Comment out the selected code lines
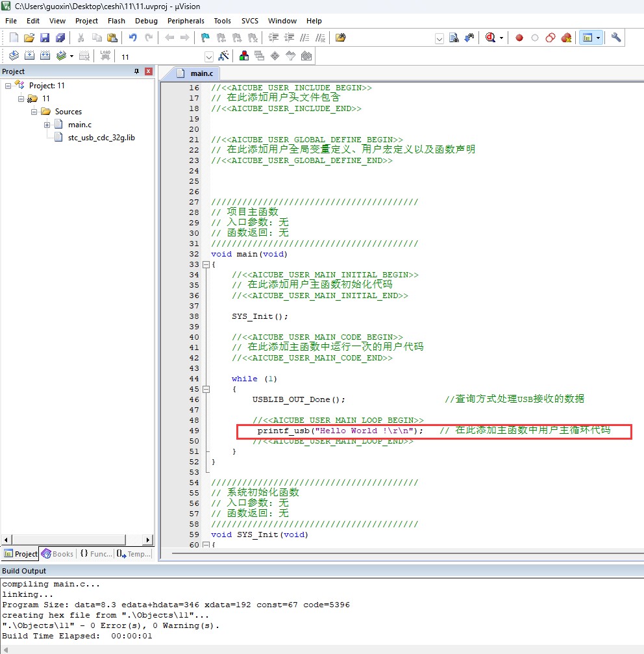Viewport: 644px width, 654px height. pyautogui.click(x=304, y=38)
